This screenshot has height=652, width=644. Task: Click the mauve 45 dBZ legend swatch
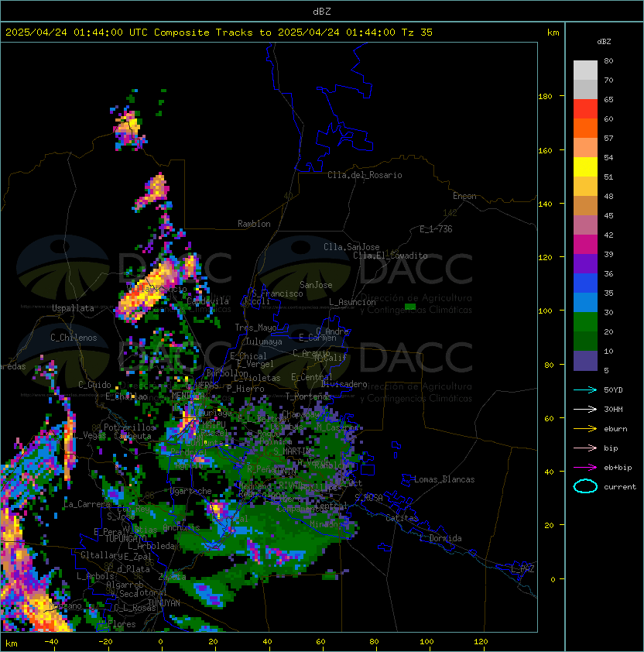(585, 225)
